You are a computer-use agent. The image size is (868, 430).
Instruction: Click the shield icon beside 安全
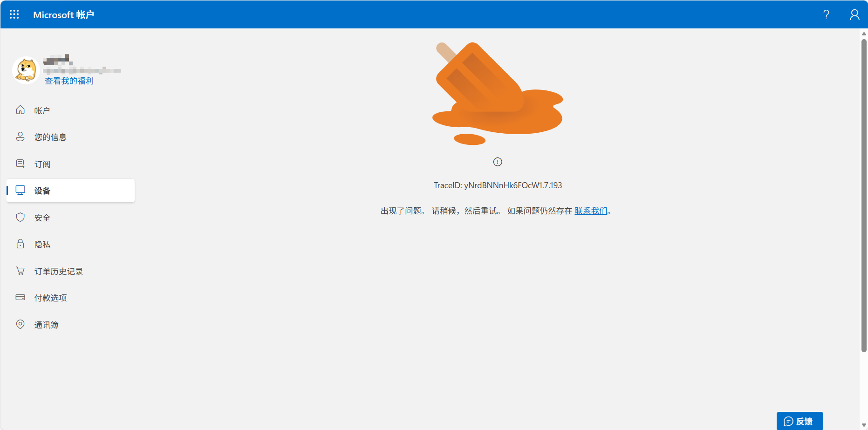point(21,217)
